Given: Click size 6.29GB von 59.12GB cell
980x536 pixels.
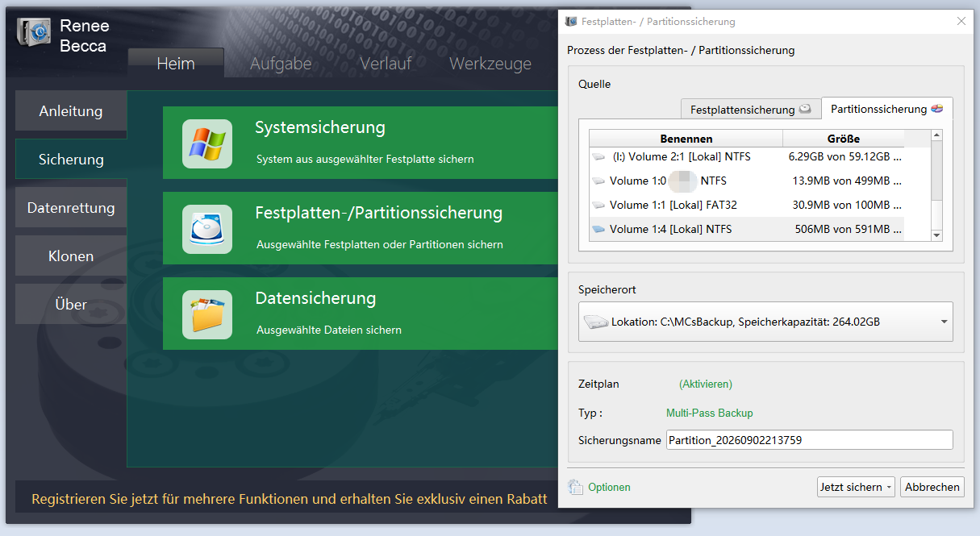Looking at the screenshot, I should pyautogui.click(x=844, y=156).
